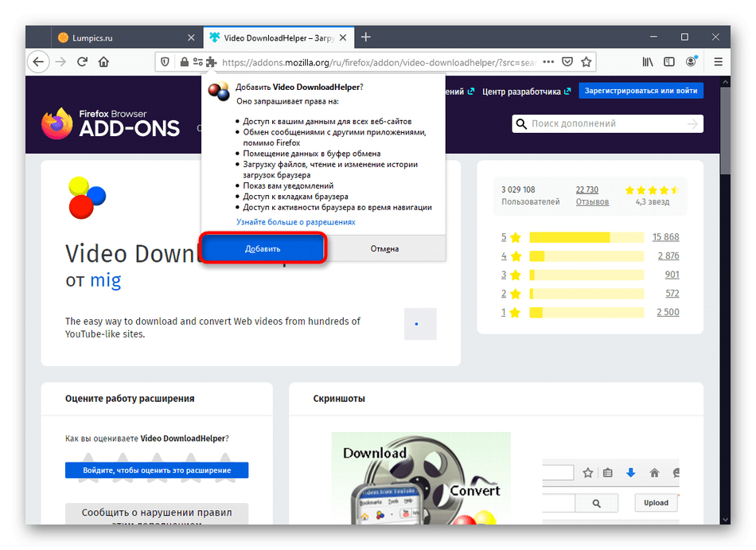Click Зарегистрироваться или войти button

[x=641, y=91]
